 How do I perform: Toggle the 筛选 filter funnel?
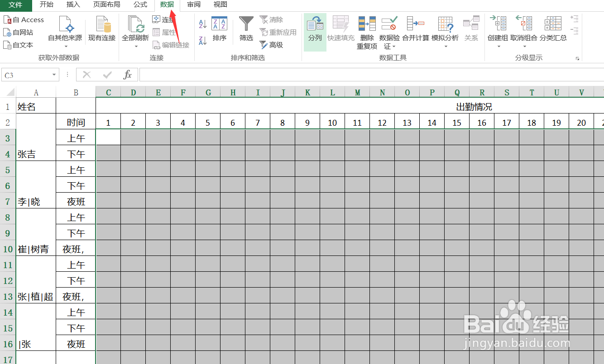tap(246, 30)
